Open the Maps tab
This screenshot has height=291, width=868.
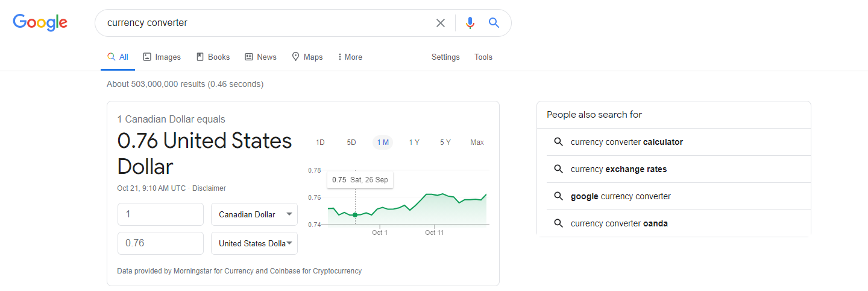[x=307, y=57]
